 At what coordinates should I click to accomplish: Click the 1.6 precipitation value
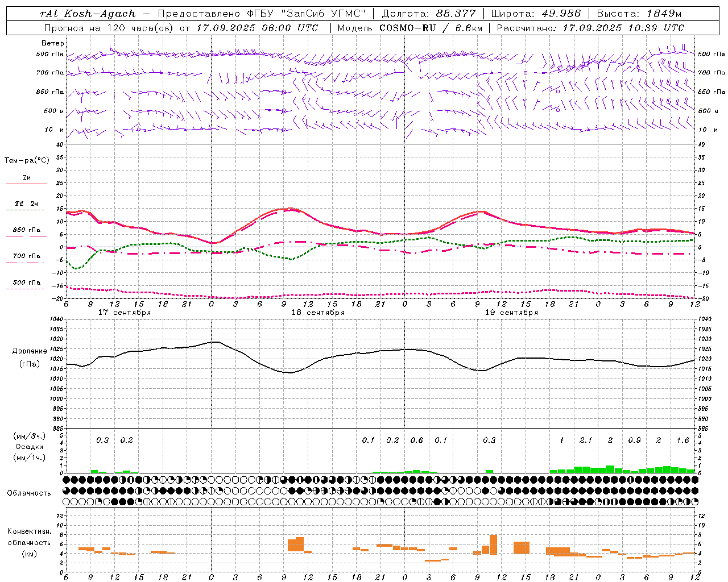[682, 440]
